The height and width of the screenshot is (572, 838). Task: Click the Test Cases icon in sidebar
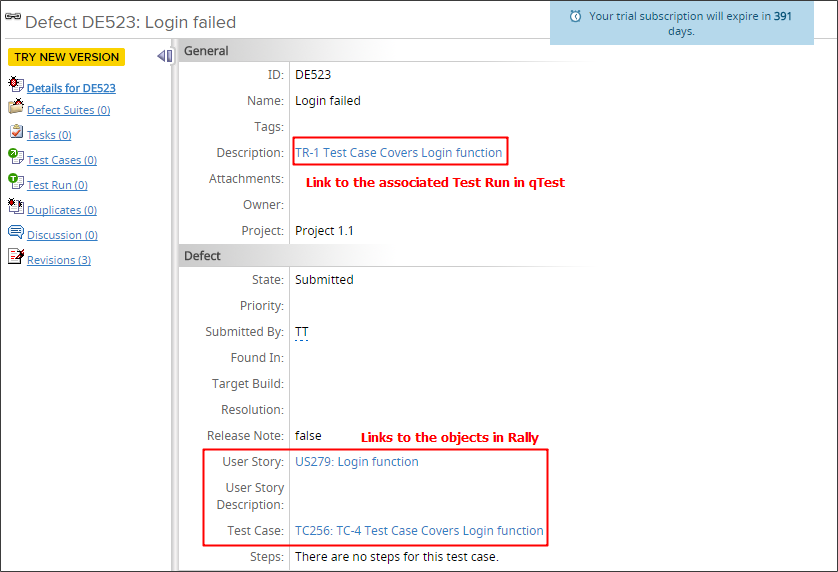tap(15, 158)
